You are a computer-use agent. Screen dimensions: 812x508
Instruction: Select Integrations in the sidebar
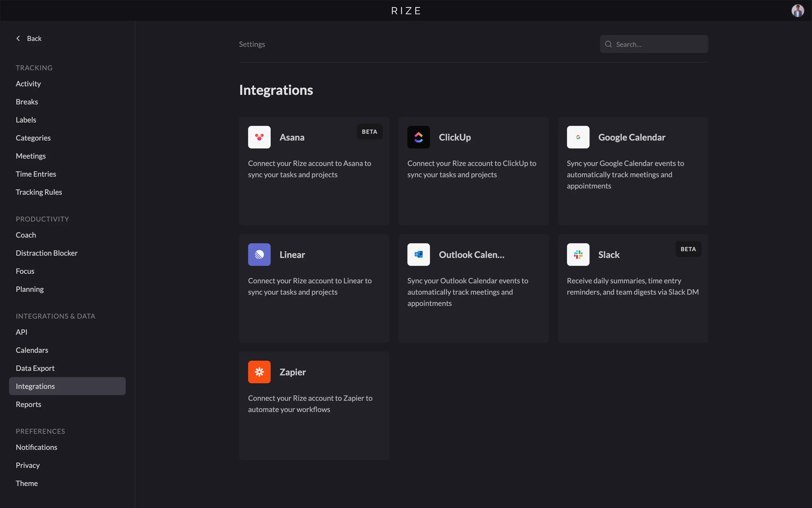[67, 386]
